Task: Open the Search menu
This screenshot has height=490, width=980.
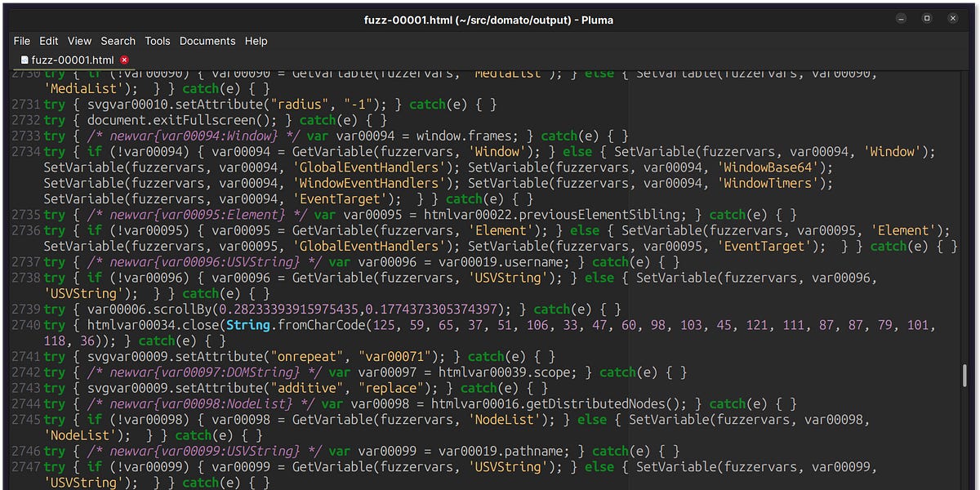Action: pos(118,41)
